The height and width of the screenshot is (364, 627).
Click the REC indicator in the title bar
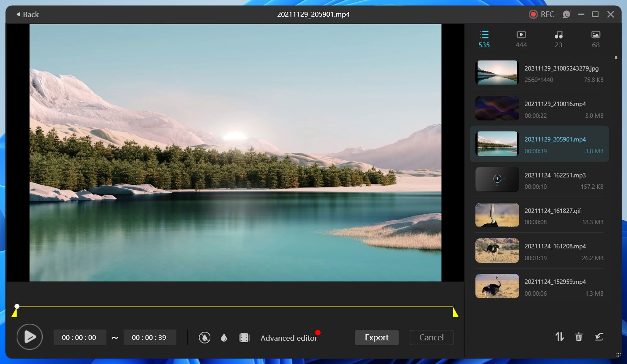(x=542, y=14)
